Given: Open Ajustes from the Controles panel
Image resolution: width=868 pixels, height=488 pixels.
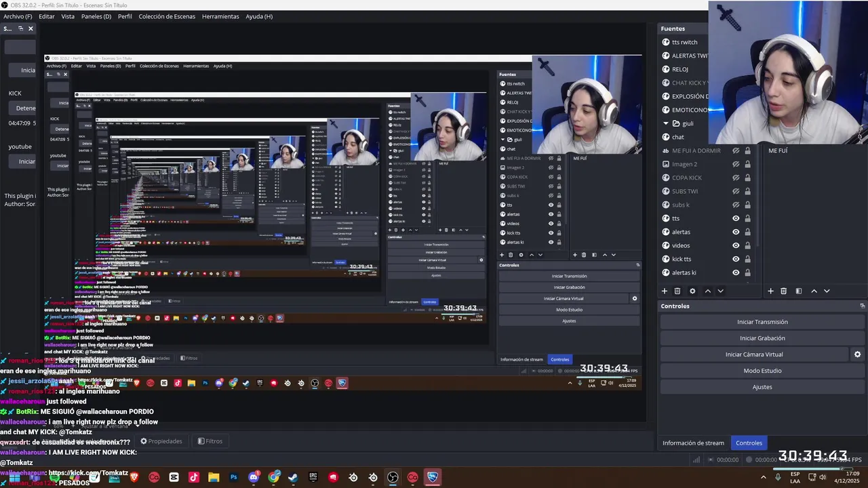Looking at the screenshot, I should coord(762,387).
